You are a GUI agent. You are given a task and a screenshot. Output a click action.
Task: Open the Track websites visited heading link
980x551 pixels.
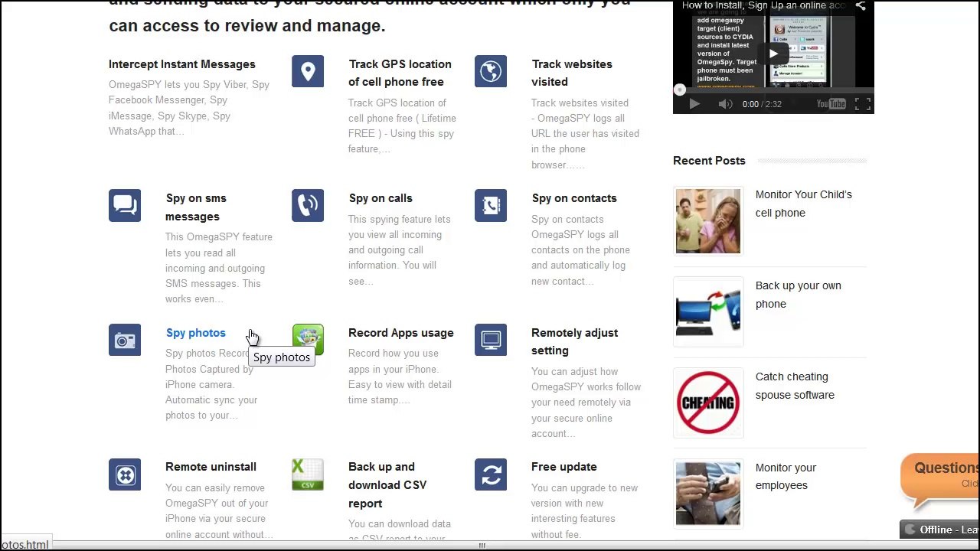(572, 73)
